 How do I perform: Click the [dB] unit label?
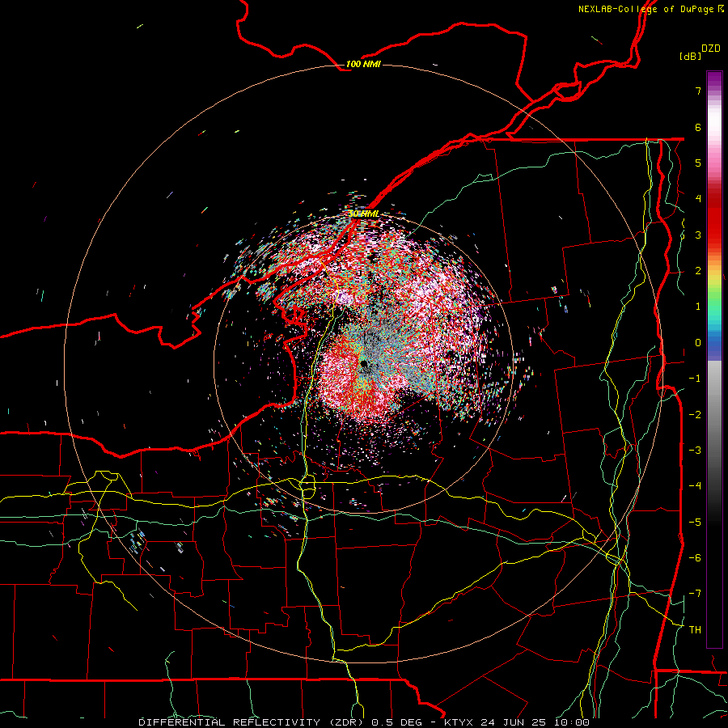pos(690,56)
